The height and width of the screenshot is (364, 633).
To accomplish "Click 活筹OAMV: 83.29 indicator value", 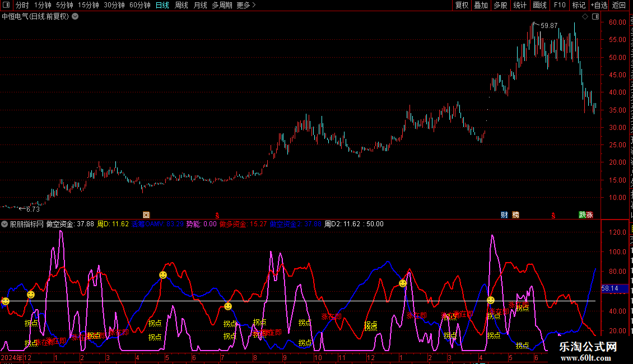I will pos(157,224).
